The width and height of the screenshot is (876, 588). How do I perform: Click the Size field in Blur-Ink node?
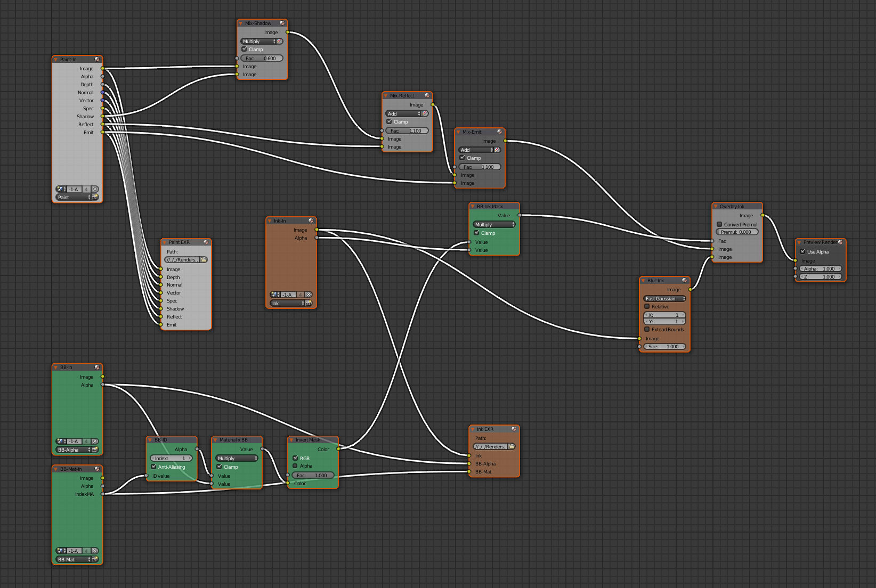(x=664, y=347)
